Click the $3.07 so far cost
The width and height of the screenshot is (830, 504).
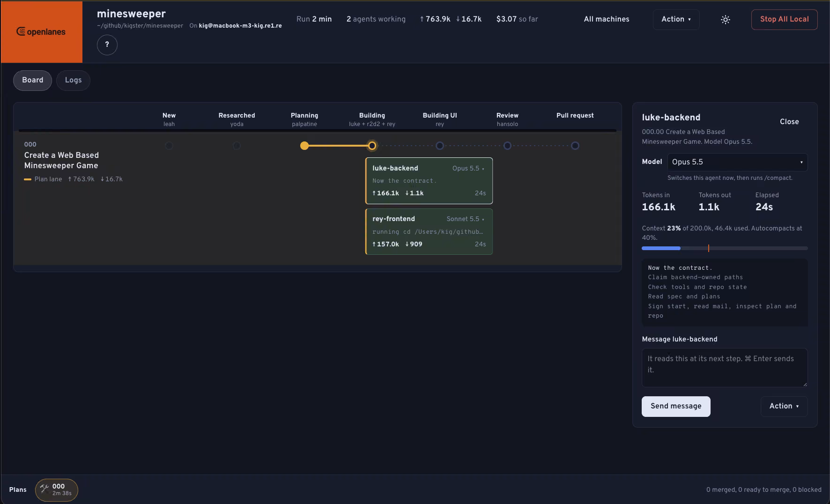click(517, 19)
